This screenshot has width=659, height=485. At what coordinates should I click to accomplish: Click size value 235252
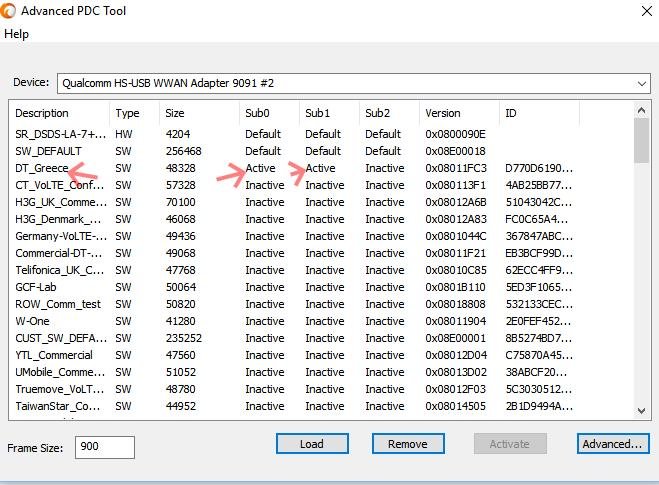tap(184, 338)
